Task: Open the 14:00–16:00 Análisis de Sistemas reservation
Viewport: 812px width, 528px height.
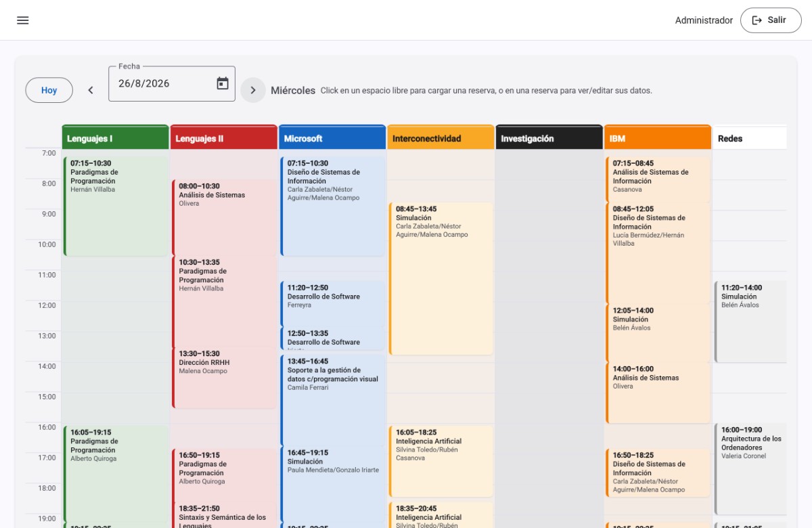Action: 658,393
